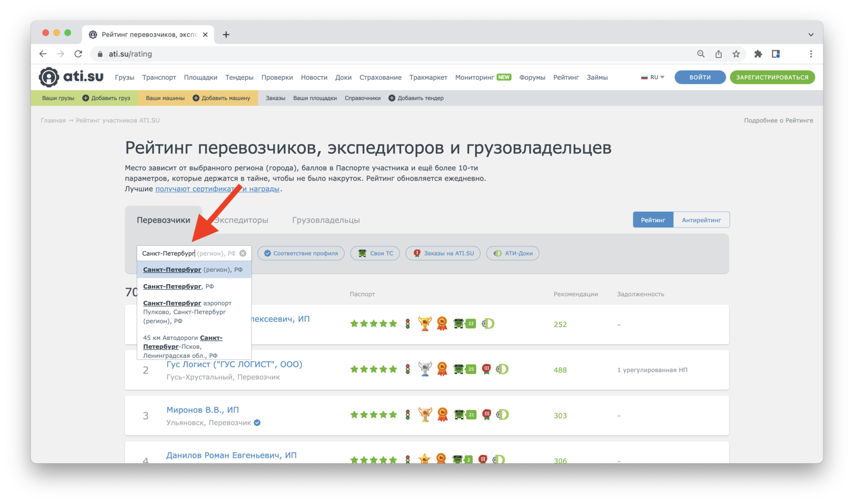Open Подробнее о Рейтинге link

click(x=778, y=120)
